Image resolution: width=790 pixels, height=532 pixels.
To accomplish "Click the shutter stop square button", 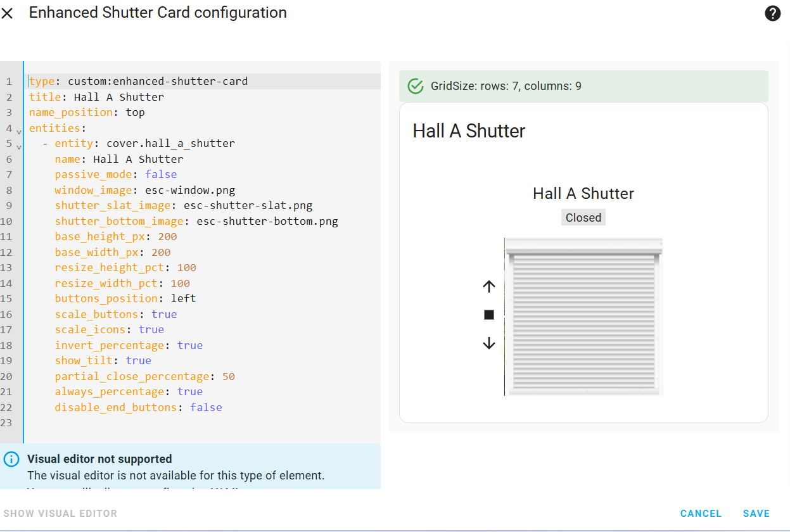I will pos(488,315).
